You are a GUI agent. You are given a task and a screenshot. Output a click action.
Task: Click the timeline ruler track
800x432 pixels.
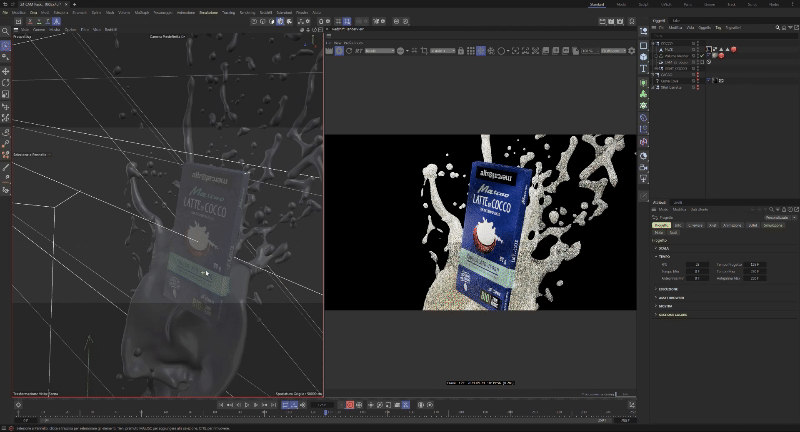click(x=327, y=413)
